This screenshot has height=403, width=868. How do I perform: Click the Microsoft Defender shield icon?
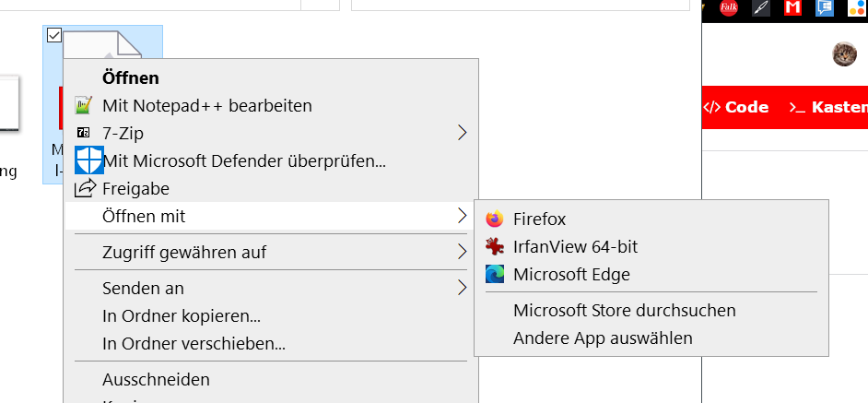point(88,161)
